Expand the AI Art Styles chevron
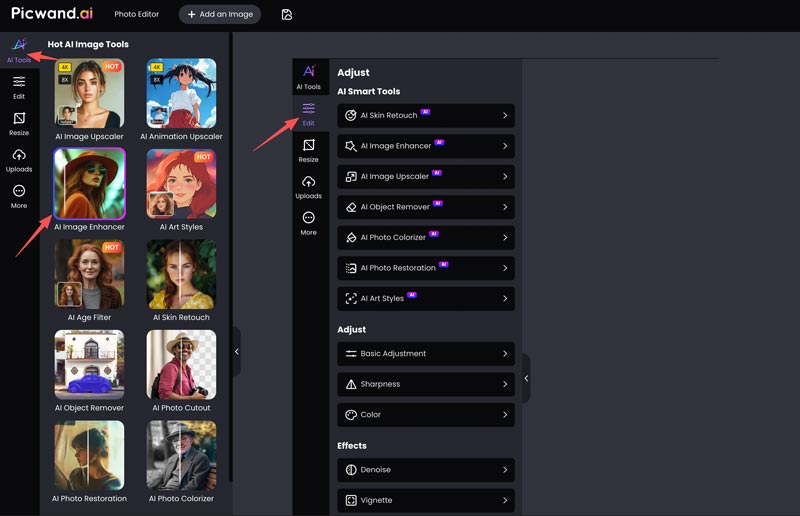The image size is (800, 516). coord(505,299)
